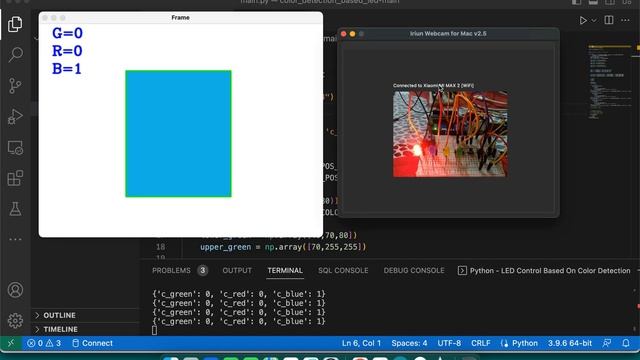The width and height of the screenshot is (640, 360).
Task: Switch to the OUTPUT panel tab
Action: 237,271
